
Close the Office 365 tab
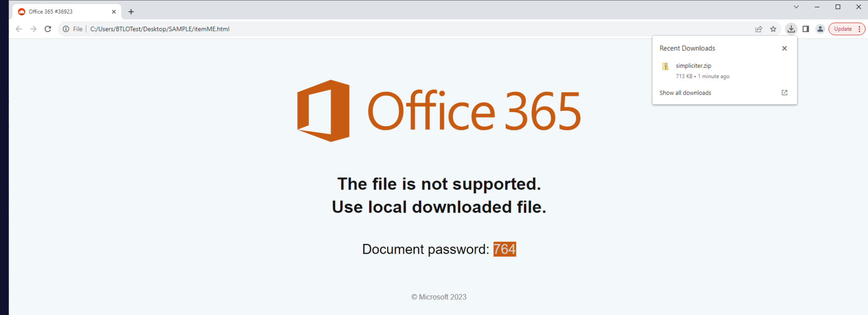[x=114, y=12]
